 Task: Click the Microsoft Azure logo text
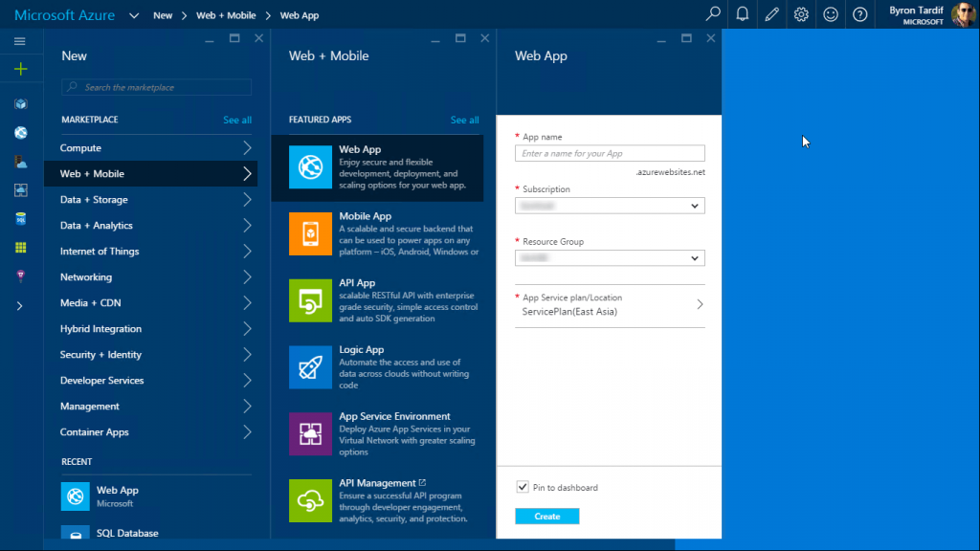(64, 15)
